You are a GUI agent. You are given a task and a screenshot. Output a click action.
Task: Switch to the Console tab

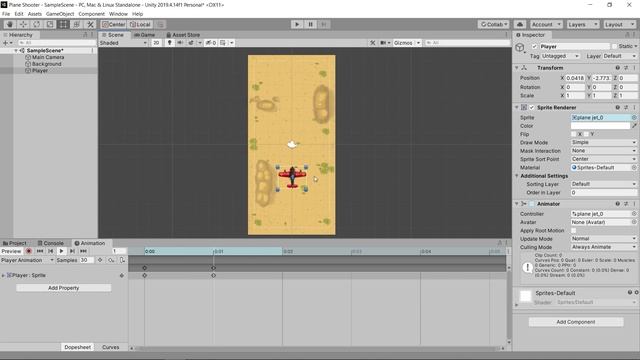click(51, 243)
